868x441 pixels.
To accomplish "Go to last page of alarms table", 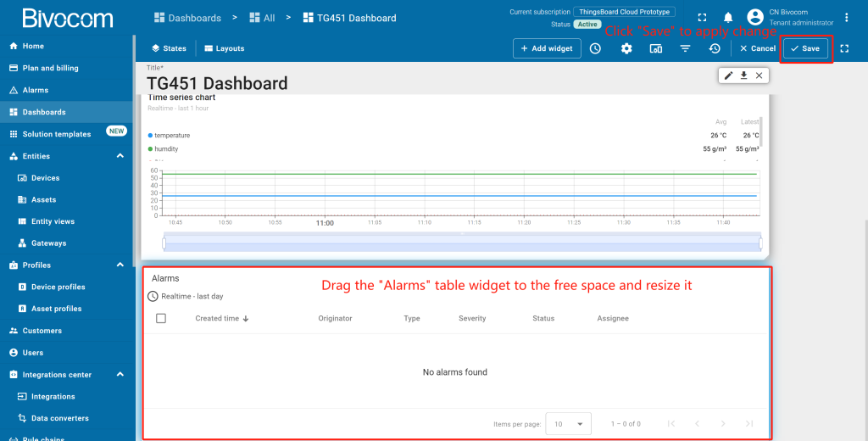I will tap(749, 424).
